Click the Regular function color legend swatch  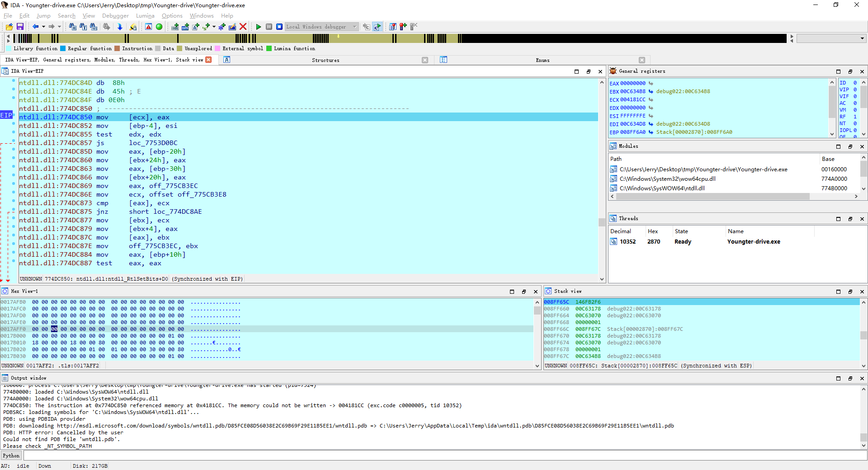tap(63, 48)
